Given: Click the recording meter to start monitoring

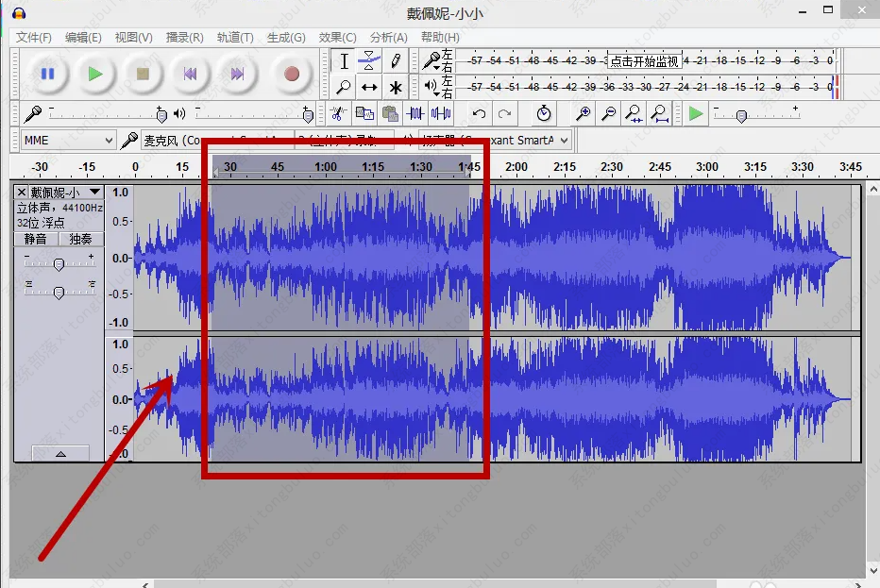Looking at the screenshot, I should pyautogui.click(x=644, y=60).
